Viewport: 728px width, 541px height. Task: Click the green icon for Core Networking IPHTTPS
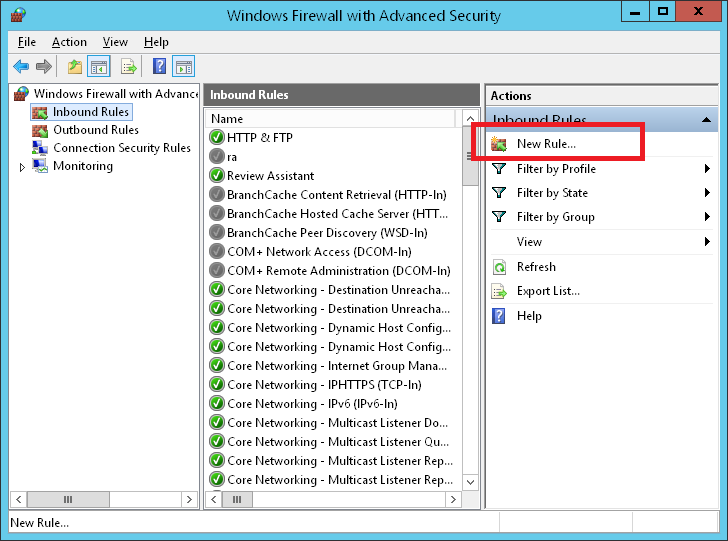click(217, 385)
